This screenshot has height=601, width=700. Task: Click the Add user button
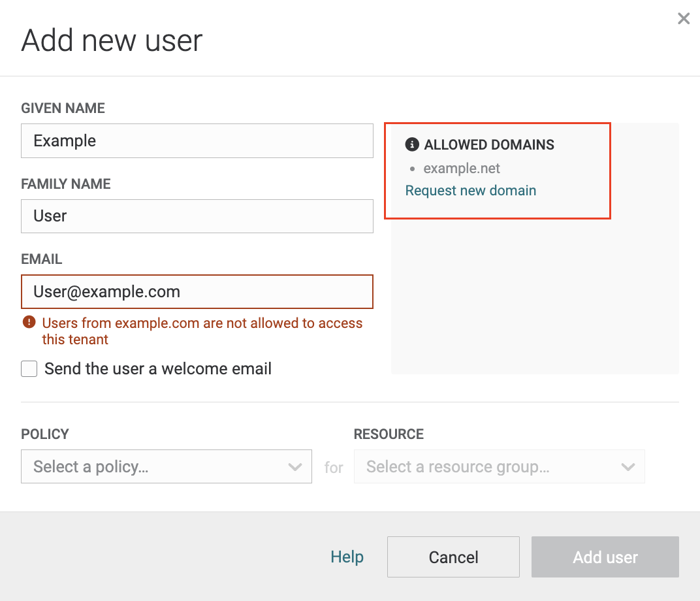[605, 557]
